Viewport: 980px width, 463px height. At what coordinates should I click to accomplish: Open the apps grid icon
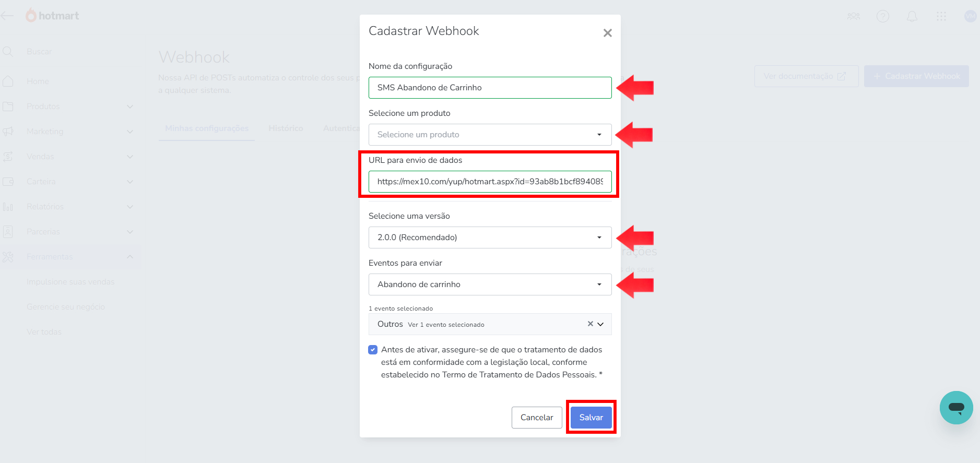pyautogui.click(x=941, y=16)
